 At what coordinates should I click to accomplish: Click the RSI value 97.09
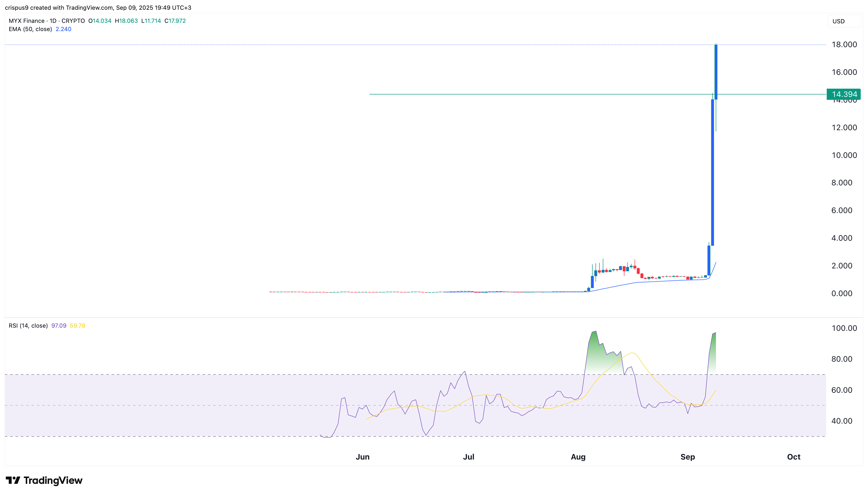59,325
